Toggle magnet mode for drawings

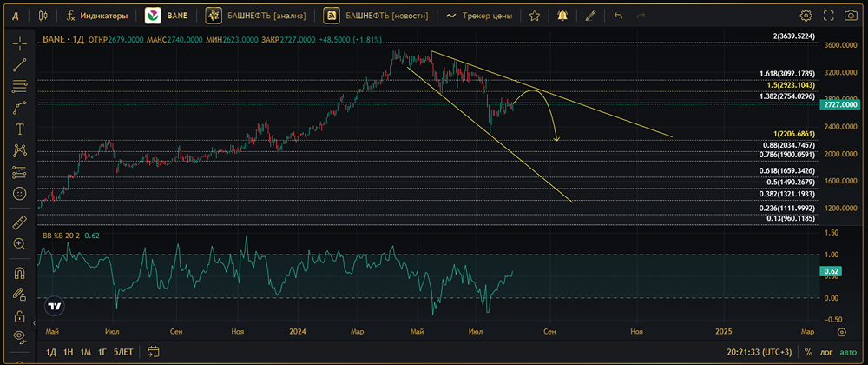point(19,273)
